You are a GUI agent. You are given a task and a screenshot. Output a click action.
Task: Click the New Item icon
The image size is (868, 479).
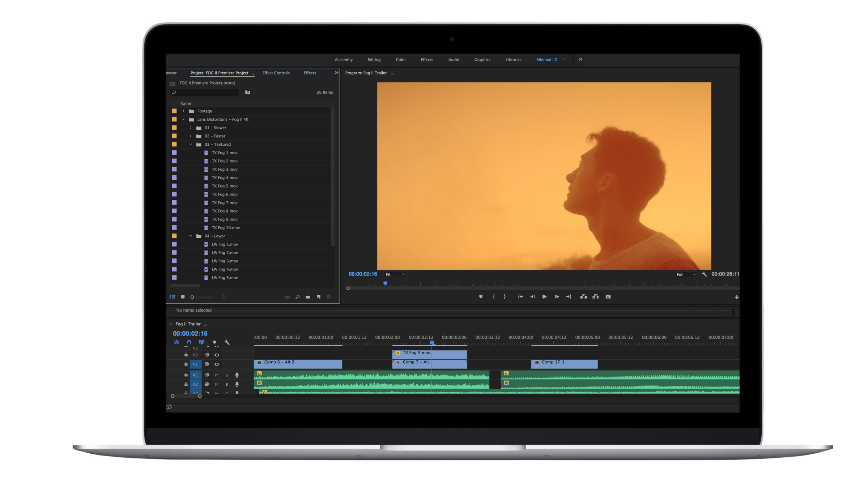(319, 297)
